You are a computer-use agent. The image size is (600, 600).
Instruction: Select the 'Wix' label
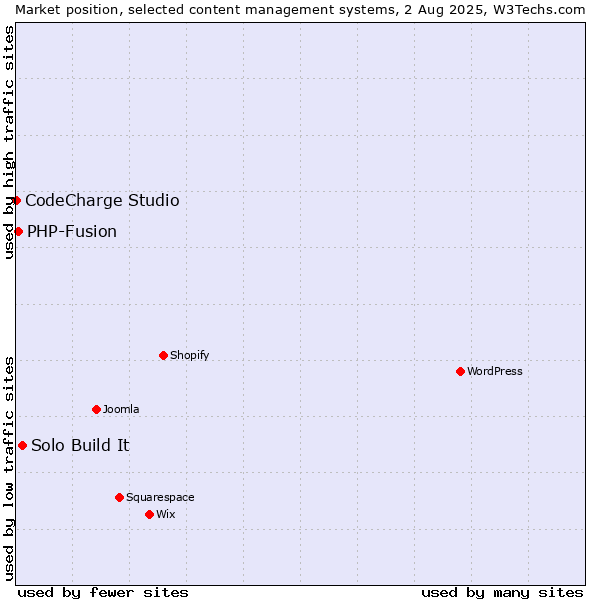coord(166,514)
